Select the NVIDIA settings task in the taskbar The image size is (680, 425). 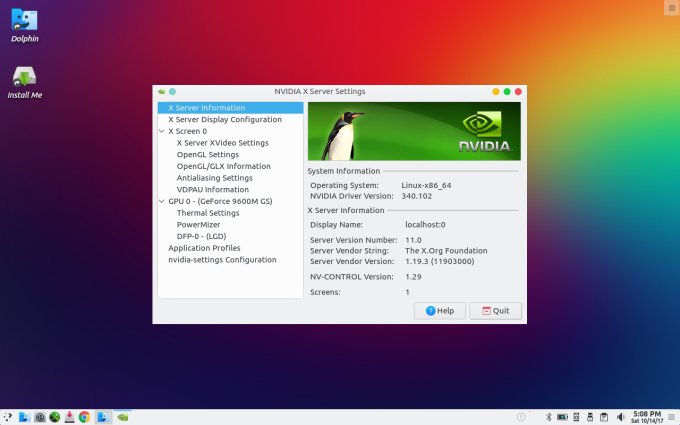point(123,417)
